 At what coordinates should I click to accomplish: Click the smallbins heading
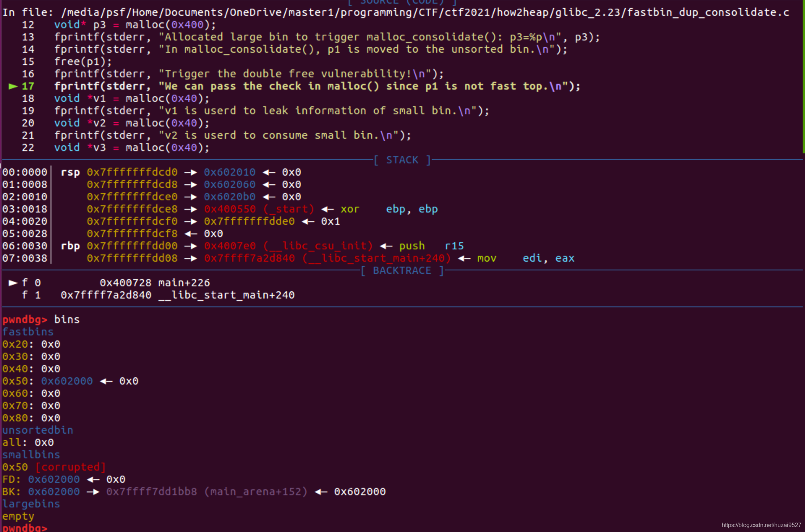tap(31, 455)
